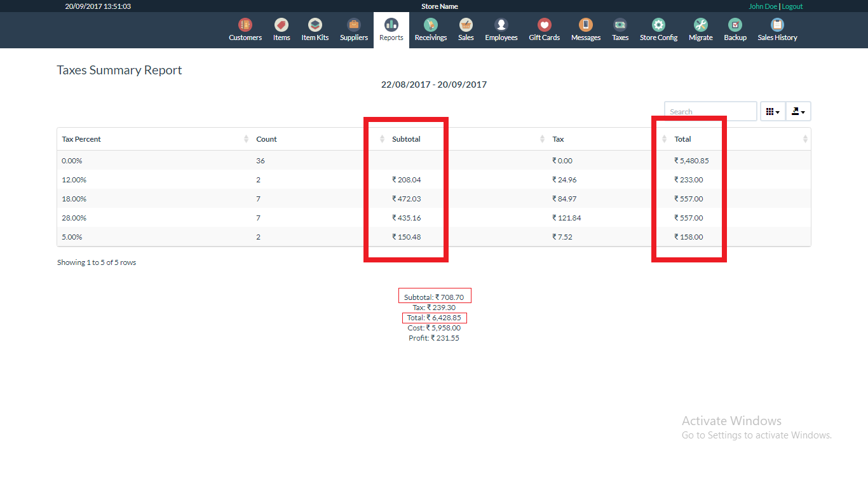
Task: Open the export options dropdown
Action: click(798, 111)
